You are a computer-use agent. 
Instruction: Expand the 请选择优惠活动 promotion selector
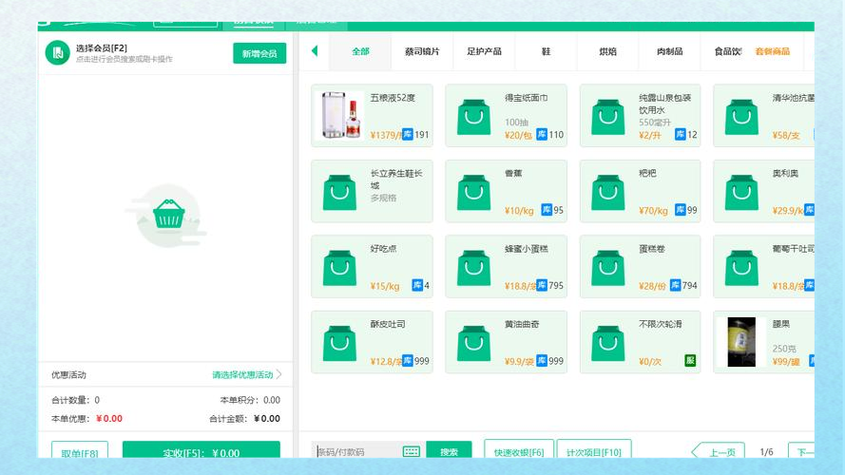click(x=246, y=375)
